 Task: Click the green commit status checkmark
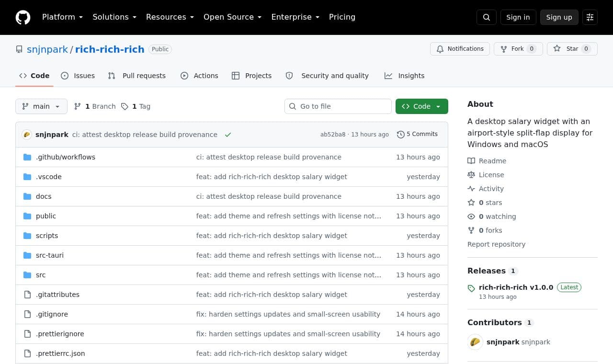point(228,135)
